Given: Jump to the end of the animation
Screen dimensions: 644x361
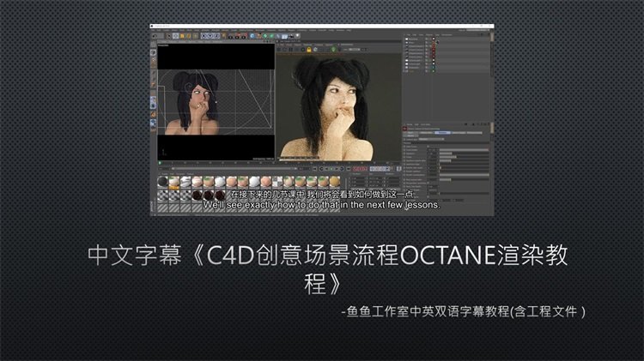Looking at the screenshot, I should (348, 169).
